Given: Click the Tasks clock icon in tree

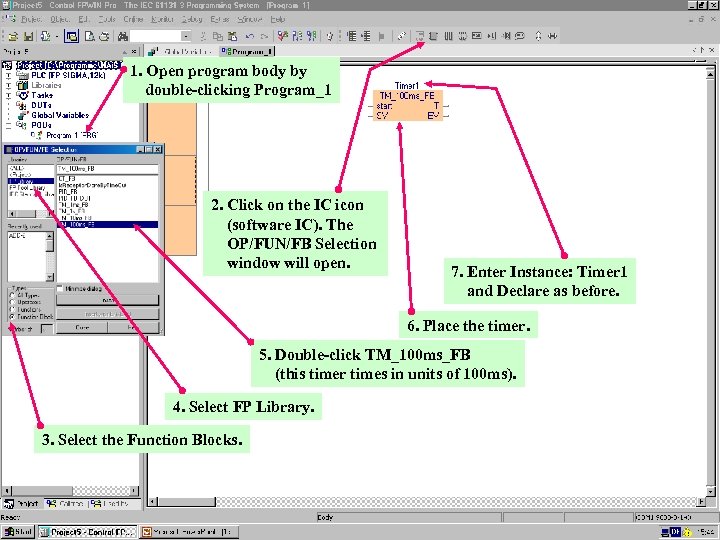Looking at the screenshot, I should pyautogui.click(x=22, y=96).
